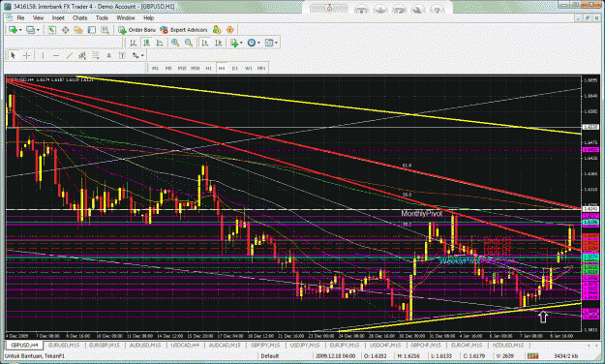Switch to the USDCAD,H4 chart tab
Screen dimensions: 605x364
(185, 345)
